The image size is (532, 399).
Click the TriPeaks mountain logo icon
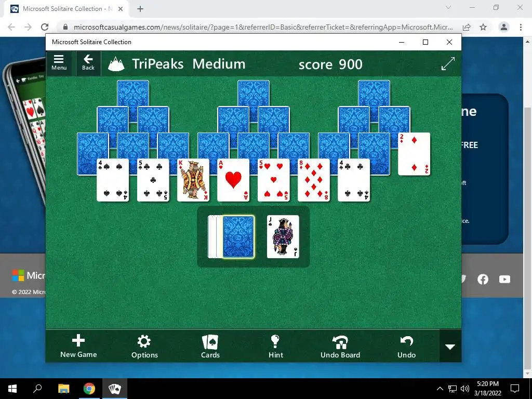116,64
